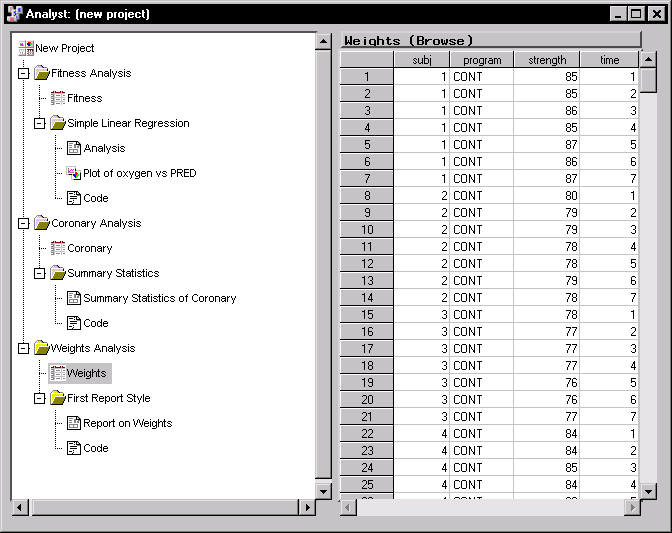Click the Analysis report icon
The width and height of the screenshot is (672, 533).
(74, 148)
